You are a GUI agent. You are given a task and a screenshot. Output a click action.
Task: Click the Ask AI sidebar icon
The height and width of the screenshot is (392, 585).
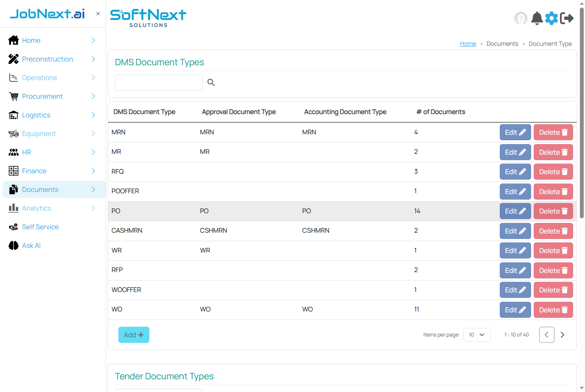(x=13, y=245)
